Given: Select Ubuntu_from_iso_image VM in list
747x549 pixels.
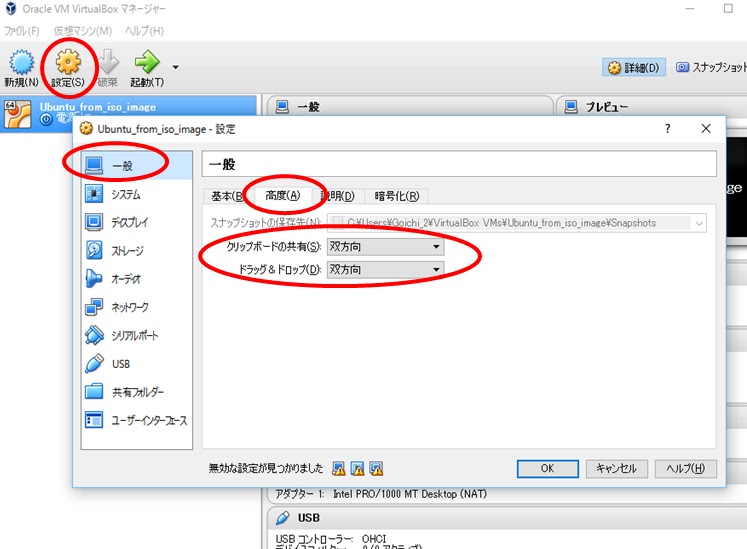Looking at the screenshot, I should [x=129, y=113].
